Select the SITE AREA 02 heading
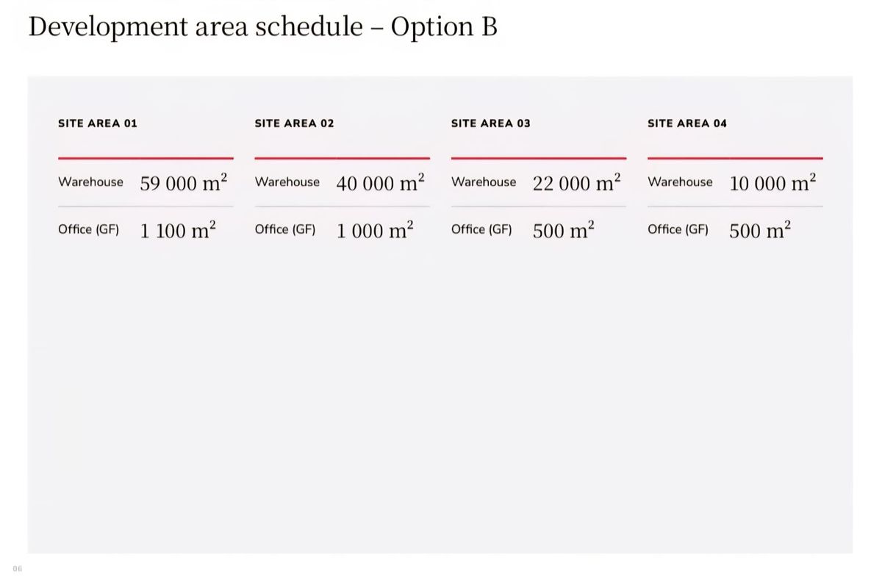The width and height of the screenshot is (882, 588). click(294, 123)
